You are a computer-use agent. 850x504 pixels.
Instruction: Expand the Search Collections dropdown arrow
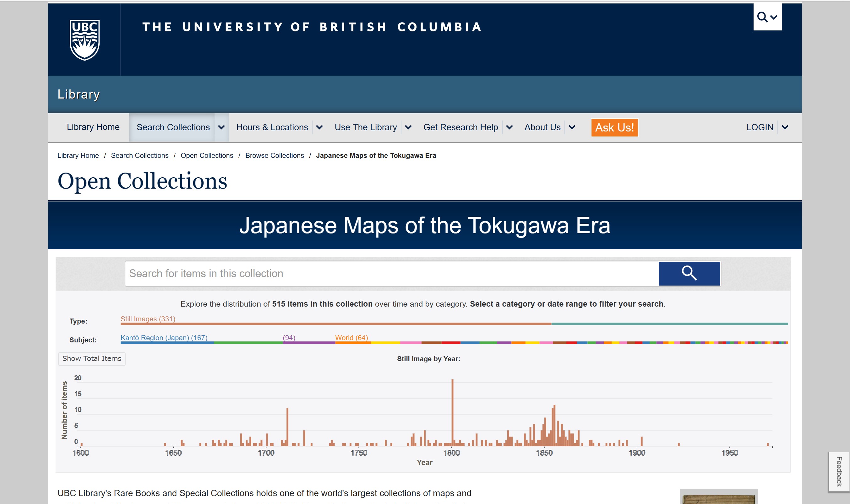click(x=221, y=127)
